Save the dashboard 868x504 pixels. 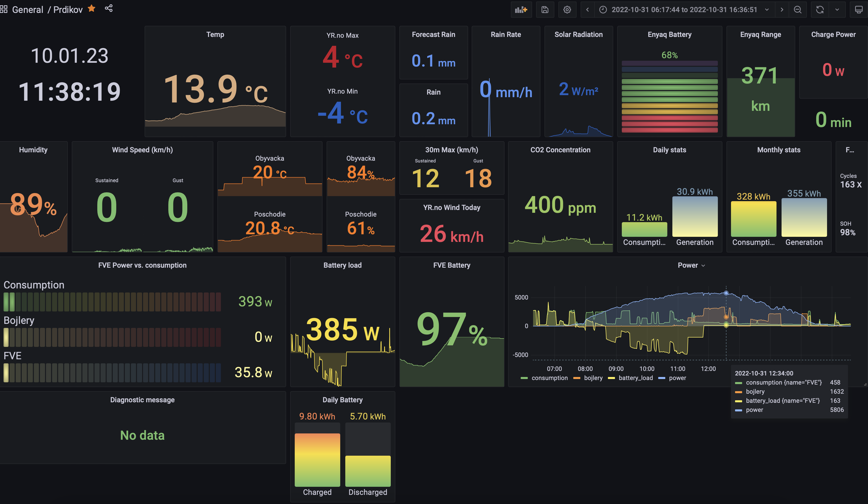[x=544, y=10]
